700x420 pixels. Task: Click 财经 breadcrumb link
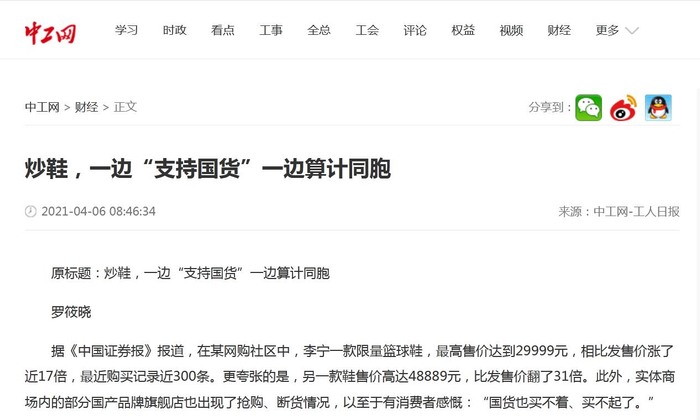(x=86, y=107)
